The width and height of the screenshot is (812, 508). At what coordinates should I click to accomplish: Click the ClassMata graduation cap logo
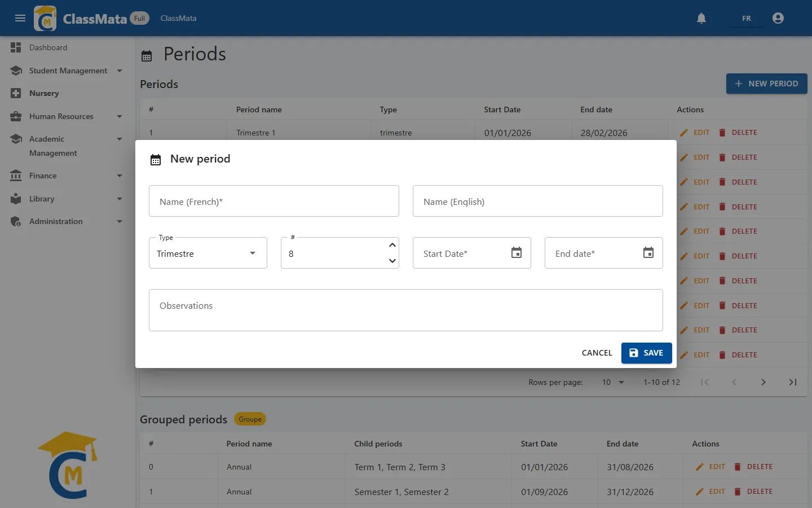pos(45,18)
